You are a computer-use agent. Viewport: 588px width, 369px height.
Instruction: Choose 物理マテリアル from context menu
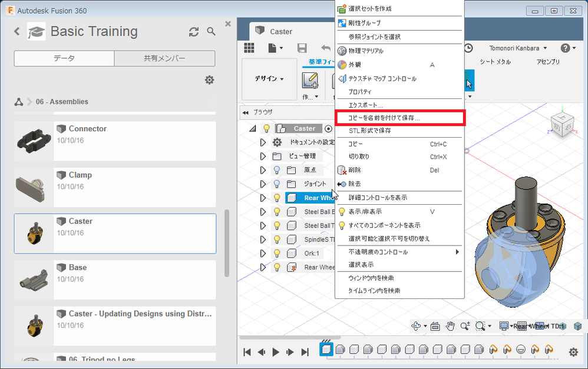399,51
